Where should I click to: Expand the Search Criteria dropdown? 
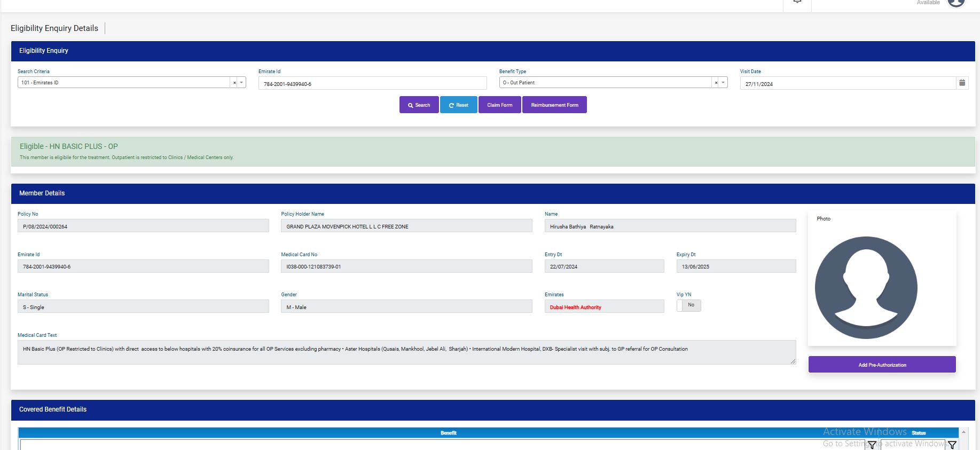click(241, 83)
